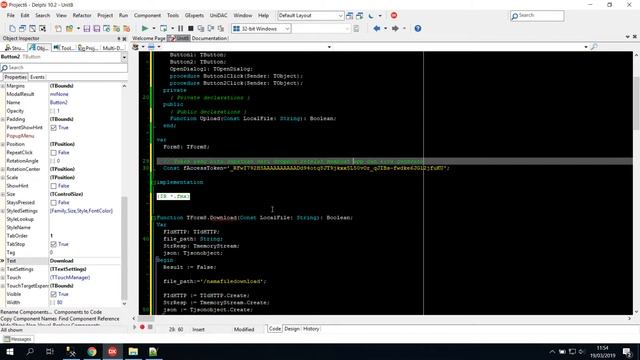This screenshot has width=640, height=360.
Task: Navigate back with the blue left arrow
Action: (376, 29)
